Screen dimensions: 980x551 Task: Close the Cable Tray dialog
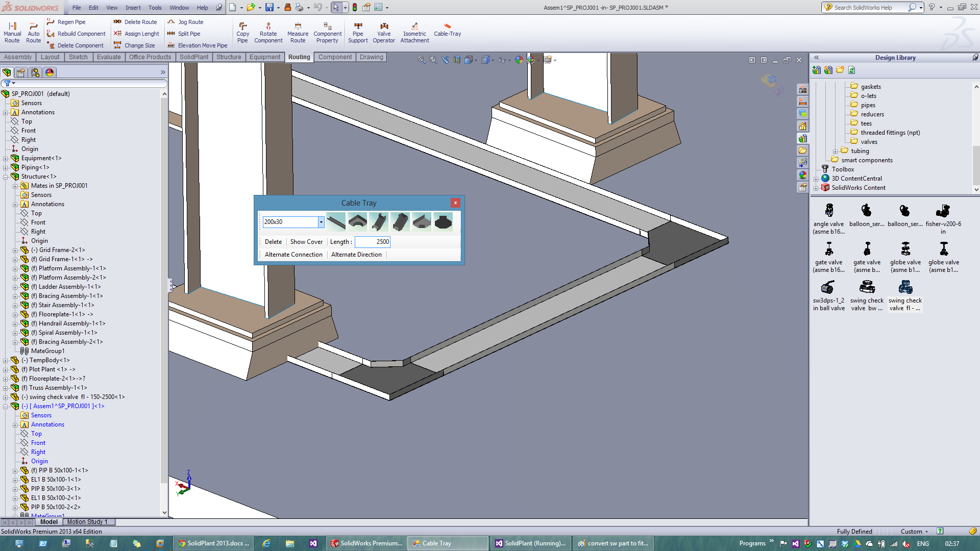[x=455, y=203]
